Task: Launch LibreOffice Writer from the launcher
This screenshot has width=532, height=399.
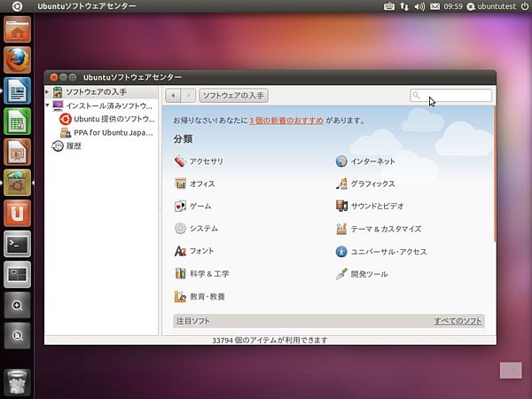Action: pyautogui.click(x=18, y=90)
